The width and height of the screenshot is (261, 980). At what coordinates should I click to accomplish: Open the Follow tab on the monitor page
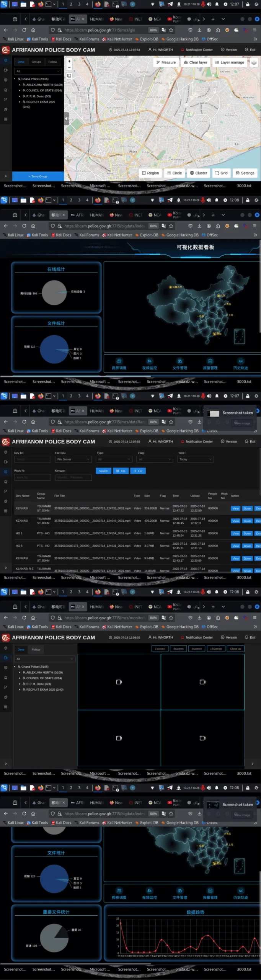coord(36,650)
